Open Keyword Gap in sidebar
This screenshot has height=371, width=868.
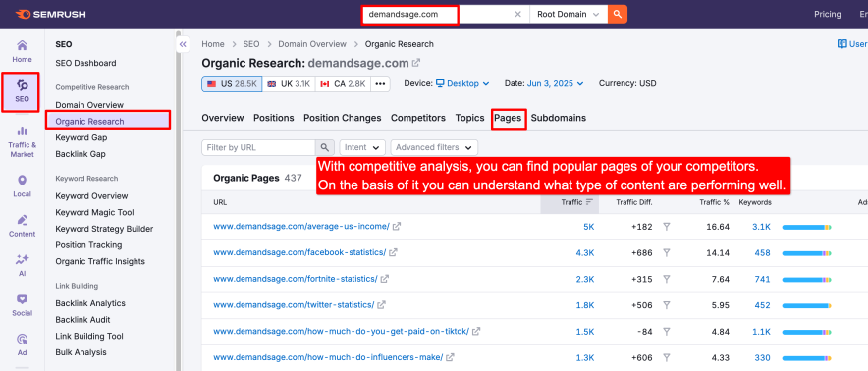click(81, 137)
